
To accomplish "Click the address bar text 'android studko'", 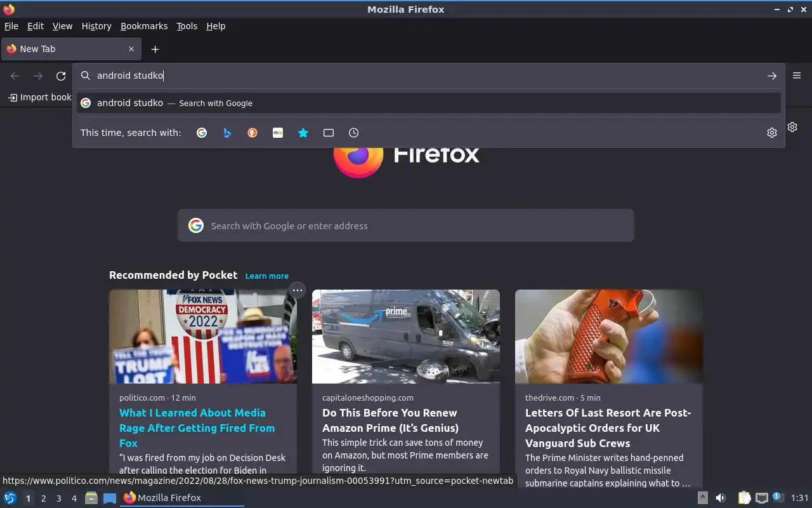I will [130, 76].
